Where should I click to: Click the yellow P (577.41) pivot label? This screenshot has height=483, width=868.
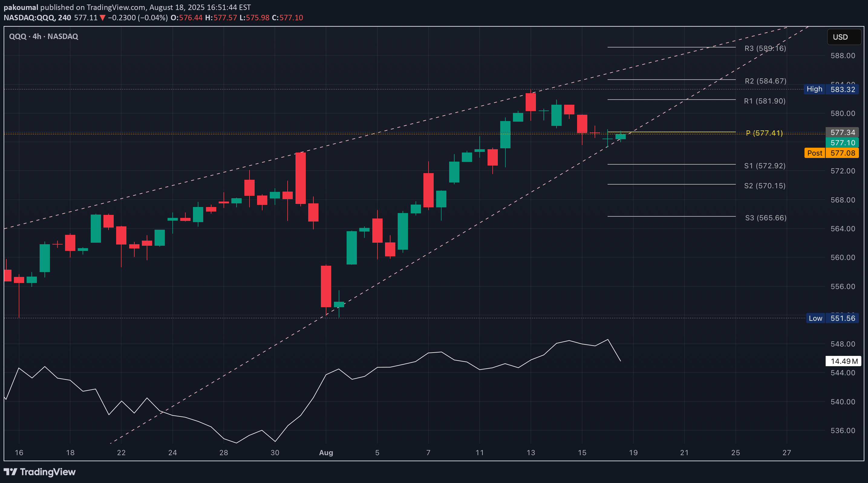[764, 133]
